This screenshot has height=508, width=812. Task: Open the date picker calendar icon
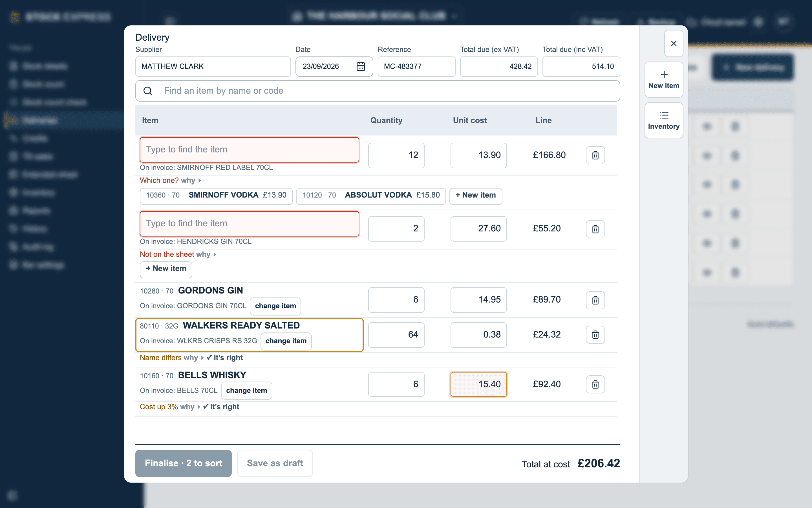click(x=361, y=67)
